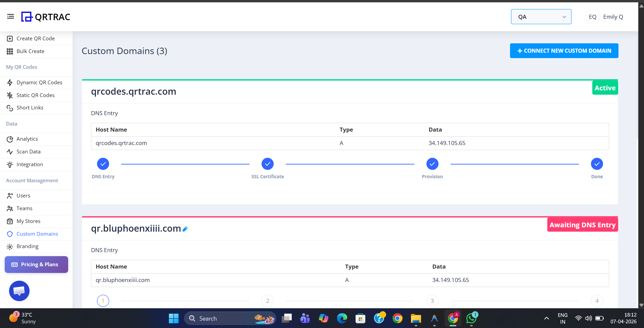
Task: Open the hamburger sidebar menu
Action: (10, 16)
